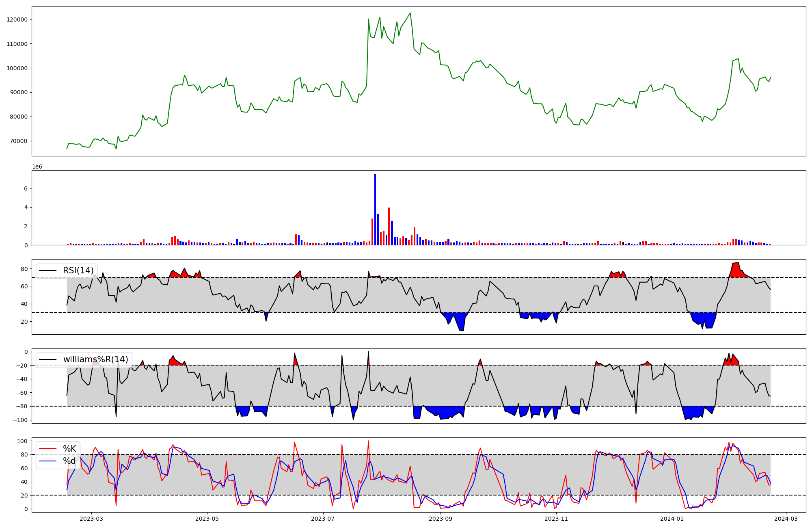Click the 120000 price axis tick label

tap(17, 19)
